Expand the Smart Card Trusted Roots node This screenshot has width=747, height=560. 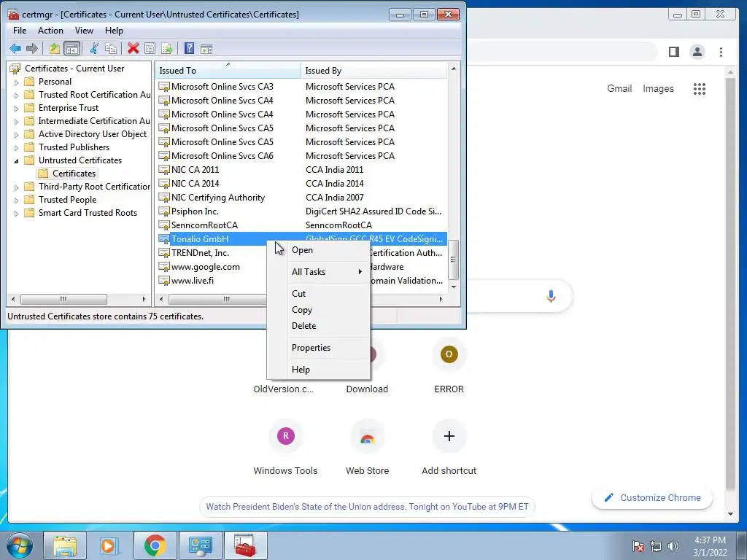point(16,214)
